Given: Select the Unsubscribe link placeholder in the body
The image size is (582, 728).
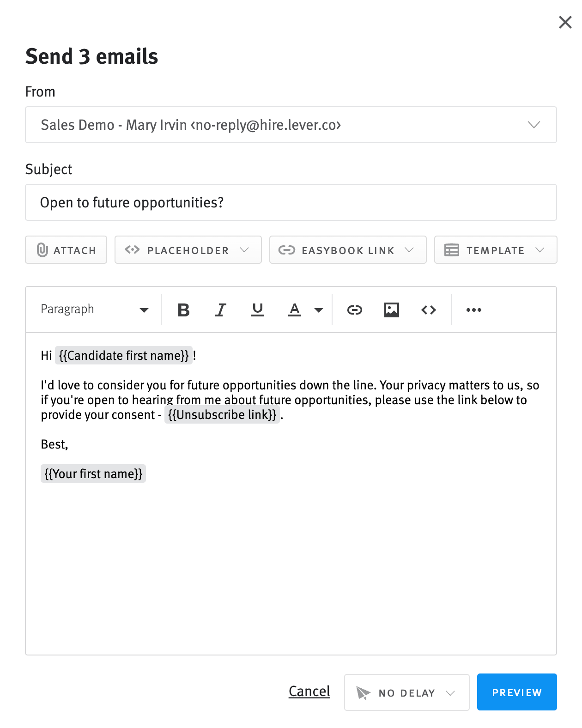Looking at the screenshot, I should pos(223,415).
